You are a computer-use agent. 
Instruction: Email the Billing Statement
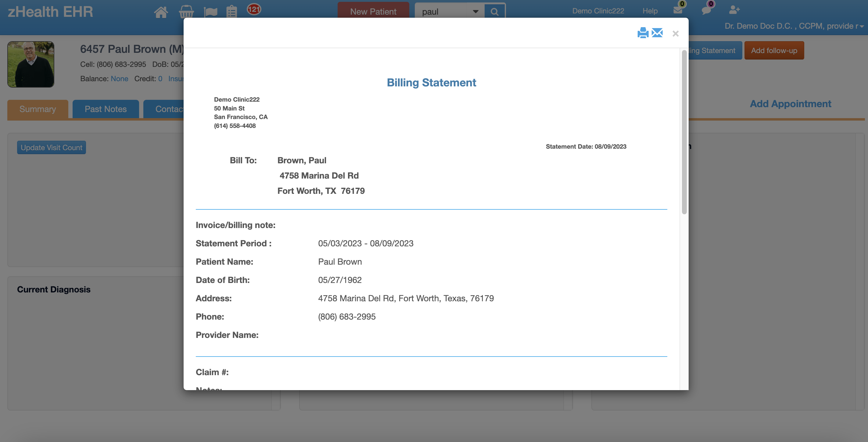tap(657, 33)
